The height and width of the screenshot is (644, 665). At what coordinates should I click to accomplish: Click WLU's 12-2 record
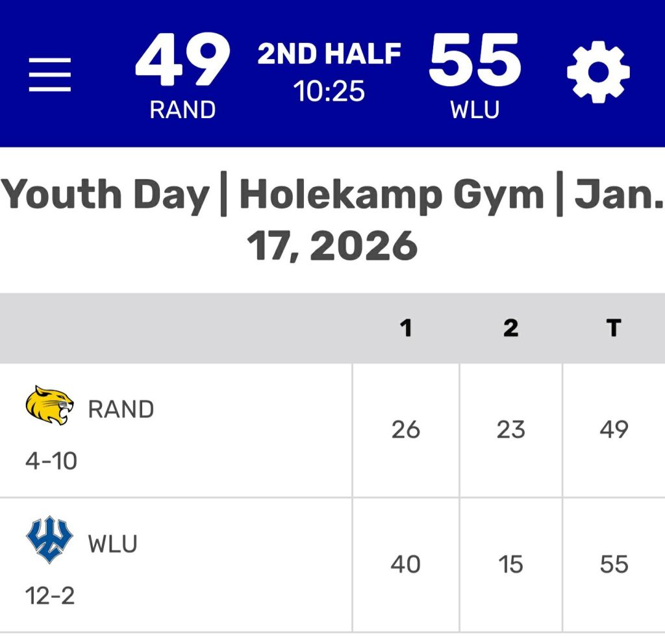(50, 595)
